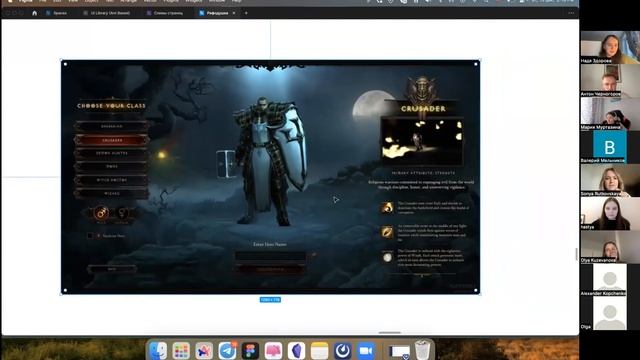The image size is (640, 360).
Task: Click the Crusader heading in right panel
Action: point(423,109)
